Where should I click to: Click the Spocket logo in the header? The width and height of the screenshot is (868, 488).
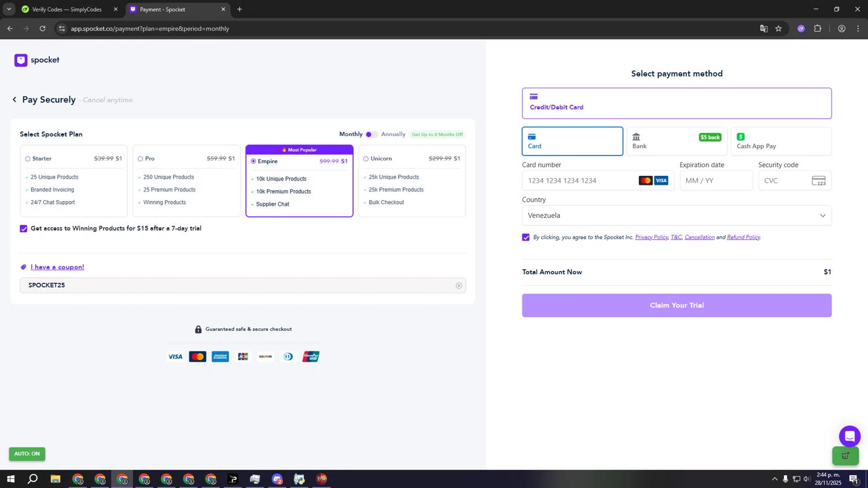[37, 60]
